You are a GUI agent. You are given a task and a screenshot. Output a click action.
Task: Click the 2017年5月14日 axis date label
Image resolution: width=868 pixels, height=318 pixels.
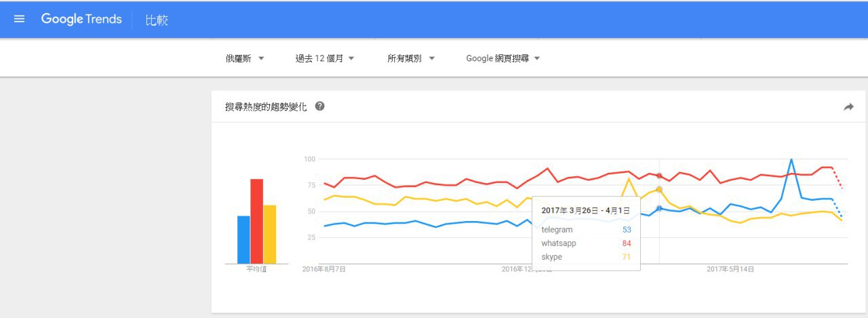[x=730, y=269]
